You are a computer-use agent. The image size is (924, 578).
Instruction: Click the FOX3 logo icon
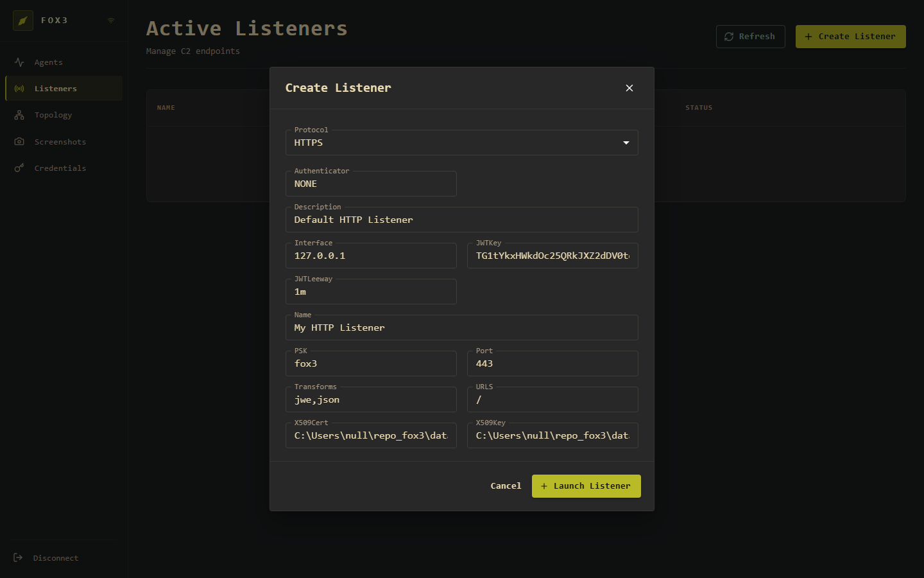(23, 21)
